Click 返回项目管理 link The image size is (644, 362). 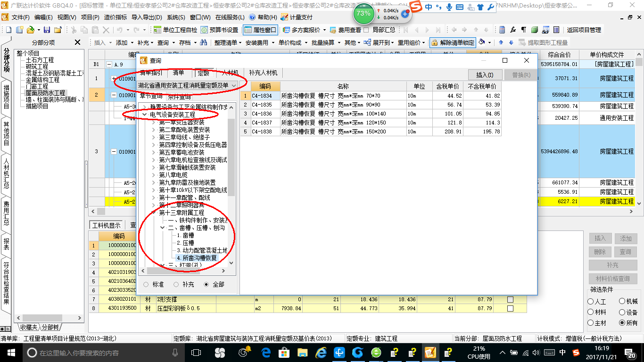tap(584, 30)
